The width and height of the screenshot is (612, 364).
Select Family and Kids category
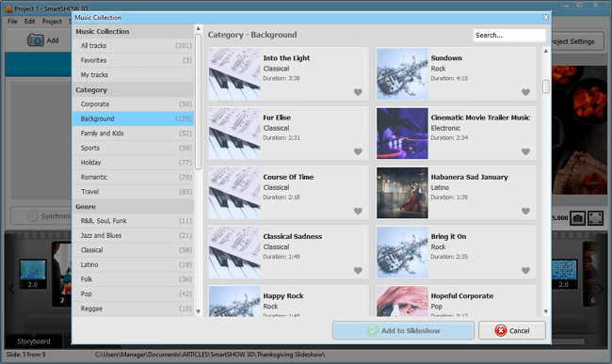133,134
